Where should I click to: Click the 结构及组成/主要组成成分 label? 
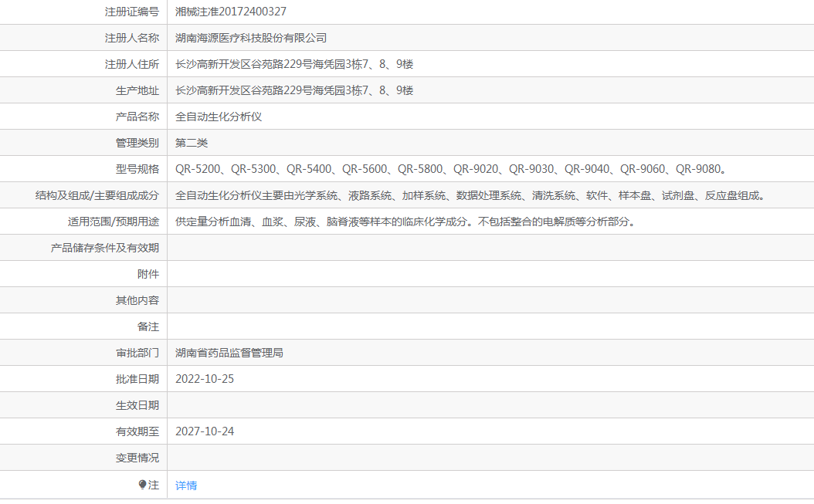pos(97,196)
